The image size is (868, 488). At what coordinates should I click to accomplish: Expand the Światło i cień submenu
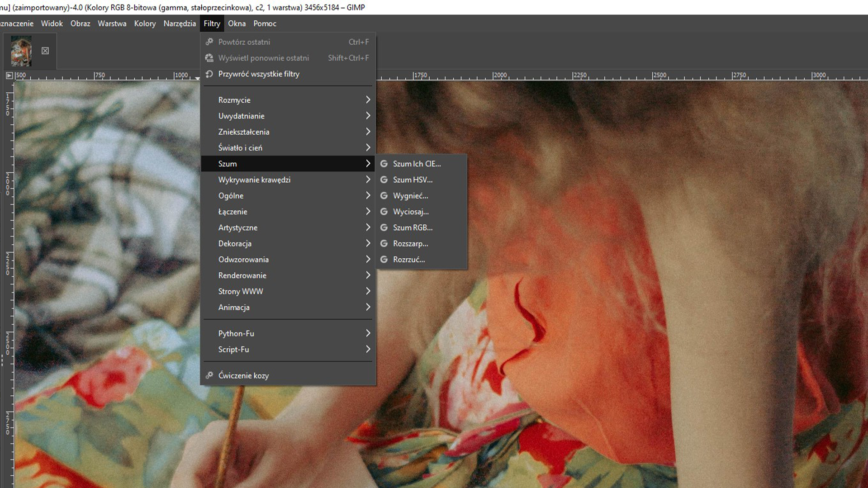coord(288,148)
